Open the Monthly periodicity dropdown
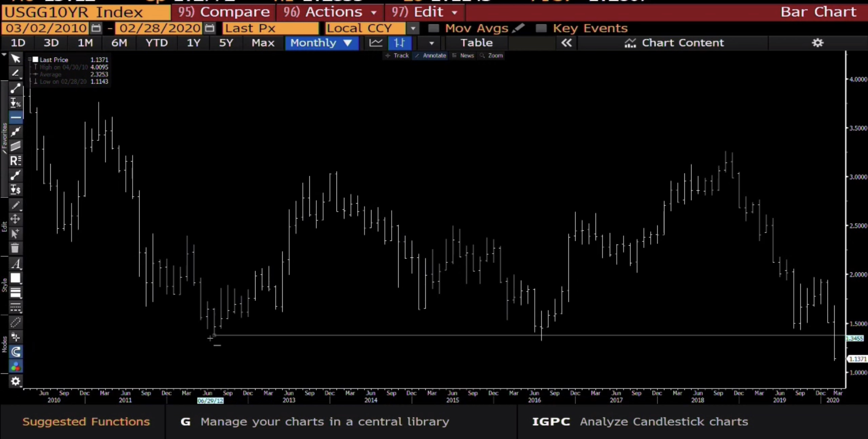Viewport: 868px width, 439px height. click(321, 43)
